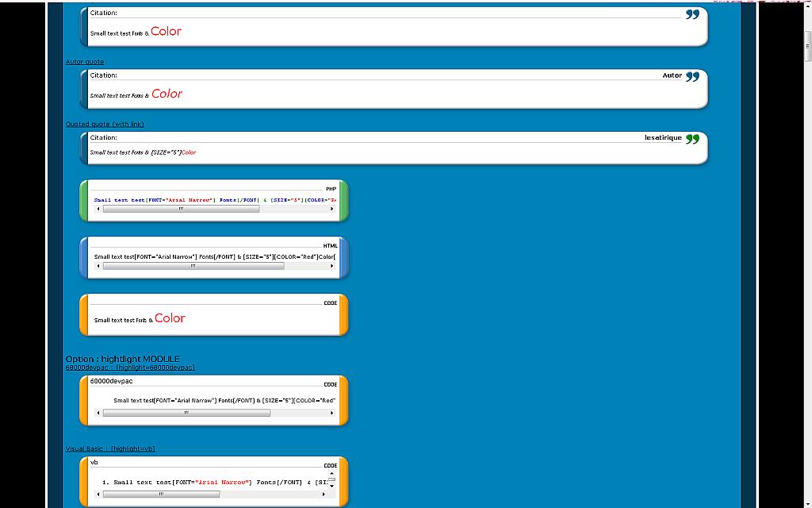
Task: Follow the 68000devpac highlight link
Action: 130,368
